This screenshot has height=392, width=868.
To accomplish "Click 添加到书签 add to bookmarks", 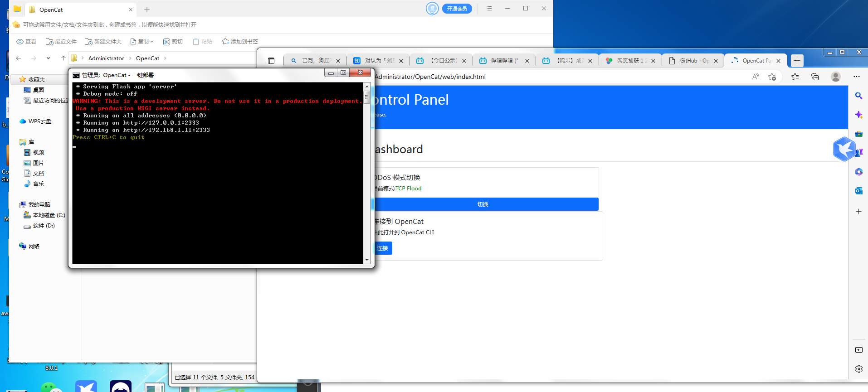I will pyautogui.click(x=240, y=42).
